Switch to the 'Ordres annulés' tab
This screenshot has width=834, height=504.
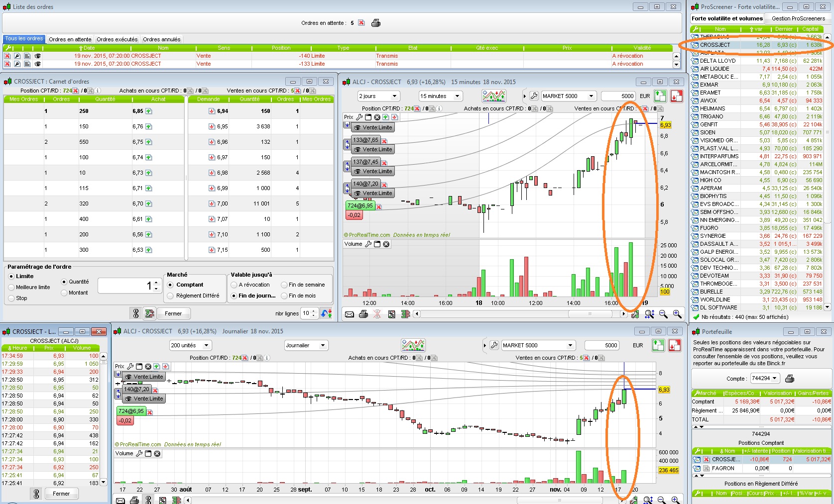162,39
